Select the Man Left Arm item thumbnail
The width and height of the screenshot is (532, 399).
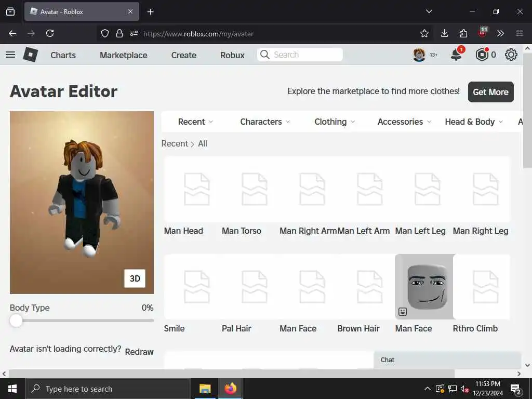pyautogui.click(x=366, y=189)
